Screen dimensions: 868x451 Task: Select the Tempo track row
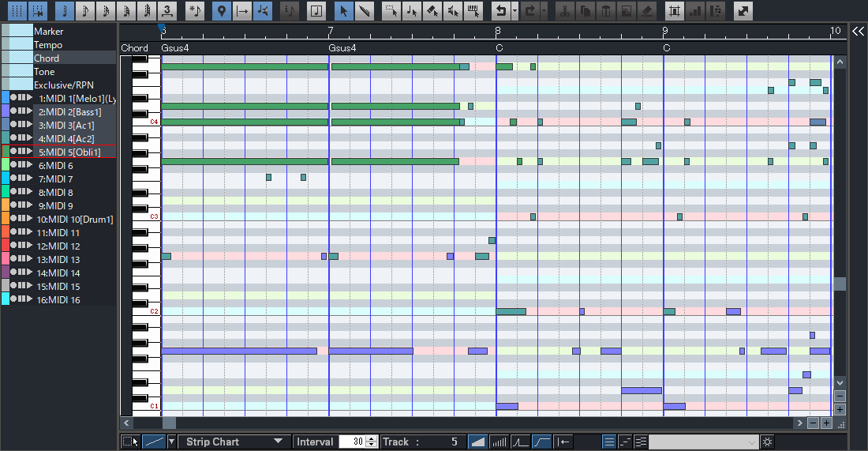tap(58, 44)
